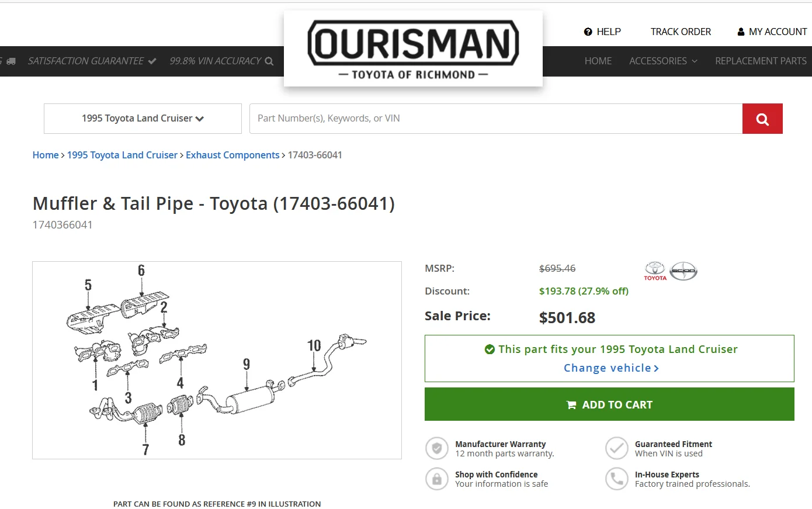
Task: Click the Shop with Confidence lock icon
Action: [x=436, y=479]
